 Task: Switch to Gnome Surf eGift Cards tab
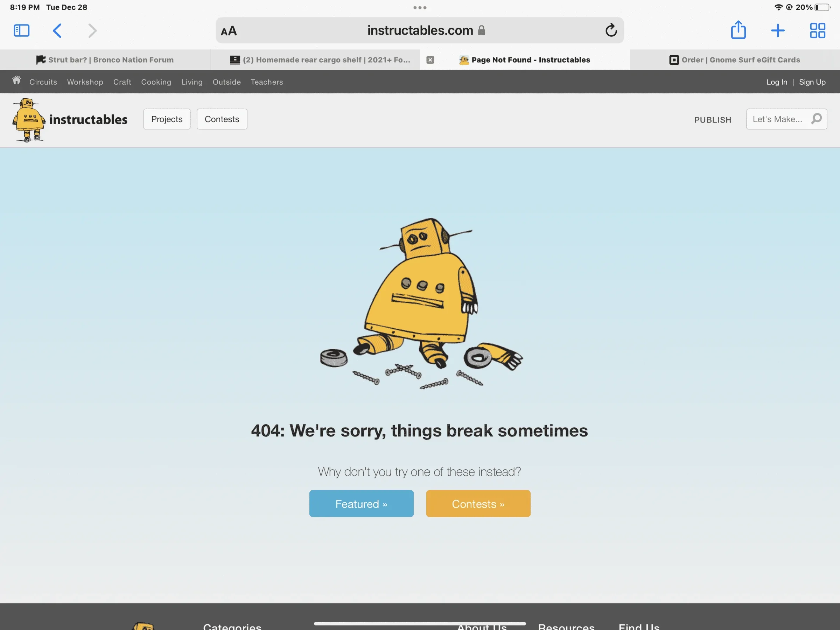(x=734, y=59)
